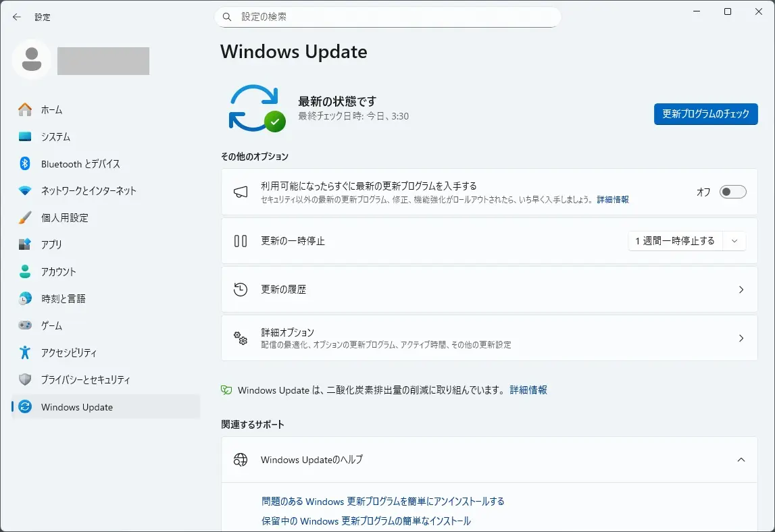Toggle the get latest updates switch on

(x=732, y=192)
